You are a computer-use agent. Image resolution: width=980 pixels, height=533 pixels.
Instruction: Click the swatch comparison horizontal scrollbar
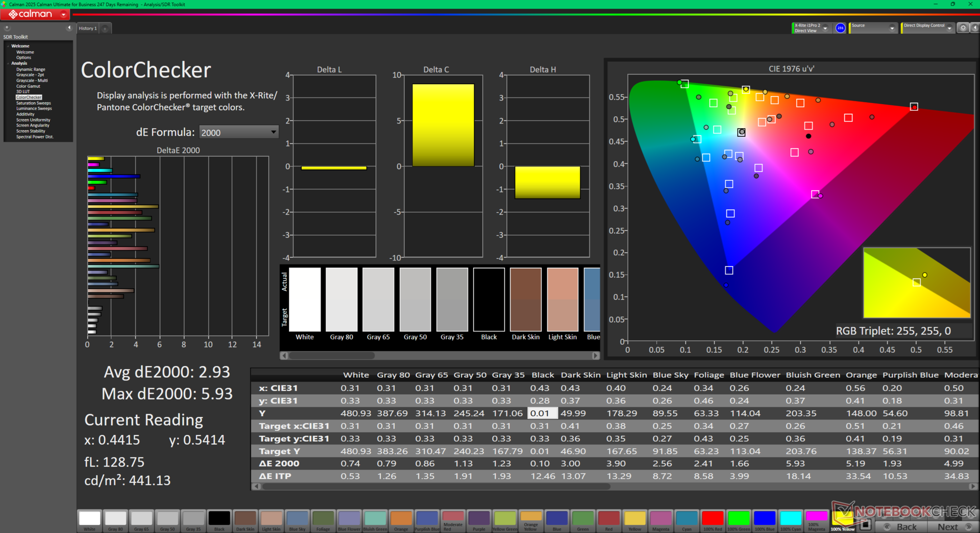click(440, 356)
